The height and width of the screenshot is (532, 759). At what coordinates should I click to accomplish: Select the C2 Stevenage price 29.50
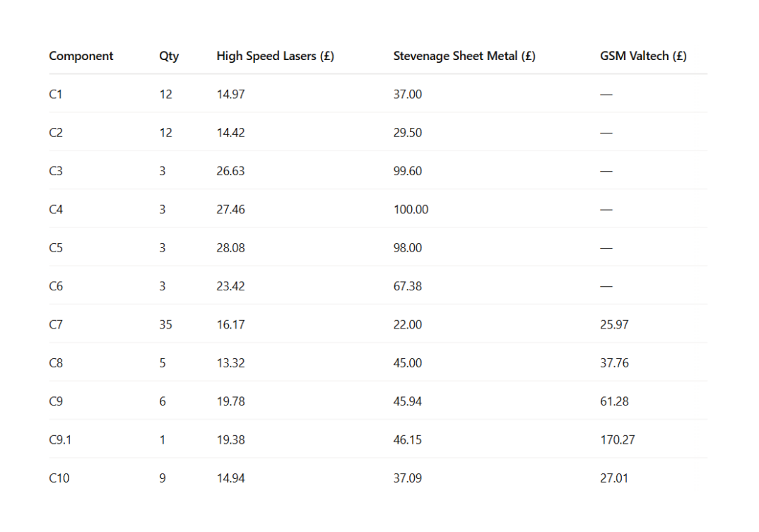(408, 133)
